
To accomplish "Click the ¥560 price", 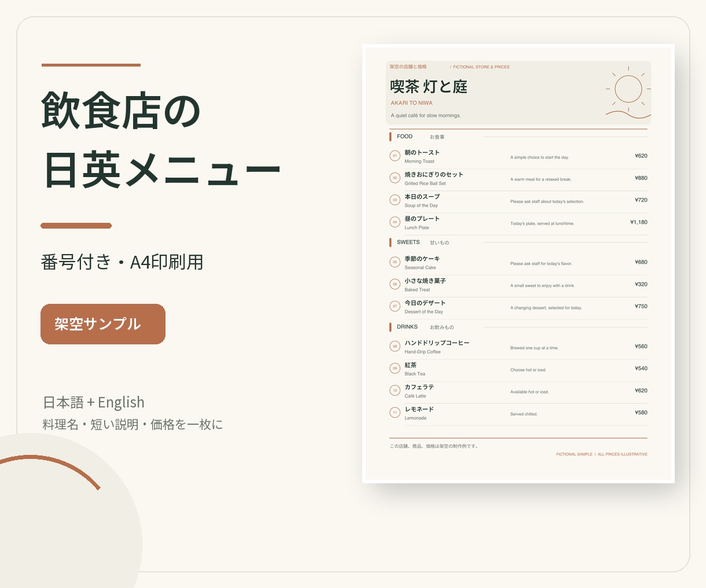I will (641, 347).
